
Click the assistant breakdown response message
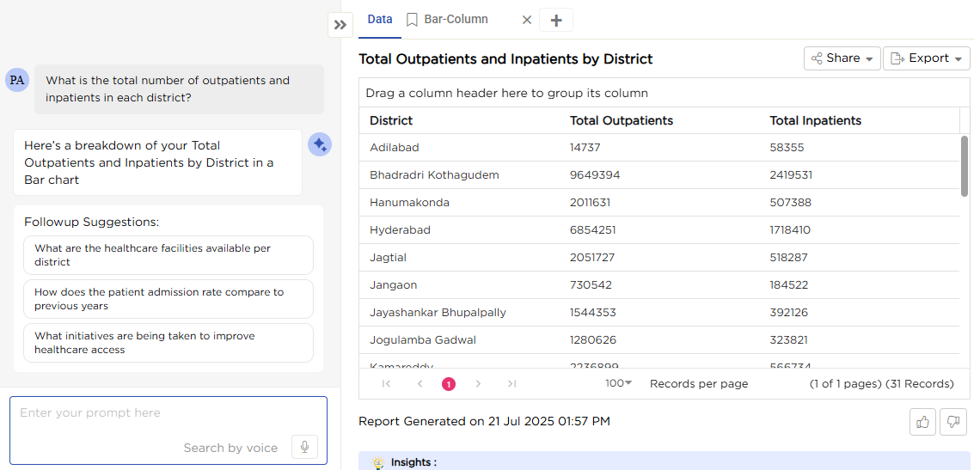point(157,162)
